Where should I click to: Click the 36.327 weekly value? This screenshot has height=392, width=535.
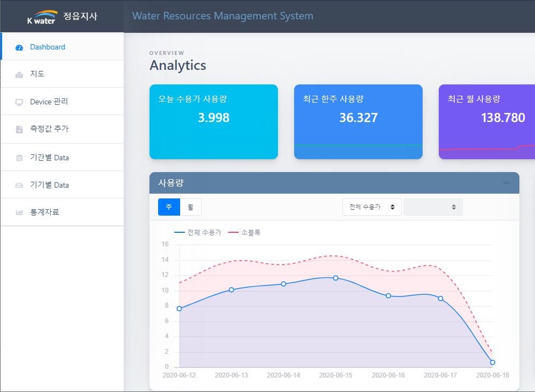[x=358, y=118]
